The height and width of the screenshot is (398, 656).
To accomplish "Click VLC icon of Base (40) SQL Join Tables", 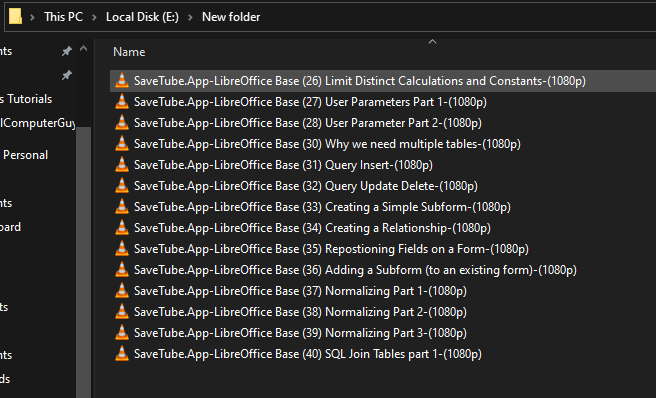I will pyautogui.click(x=122, y=354).
